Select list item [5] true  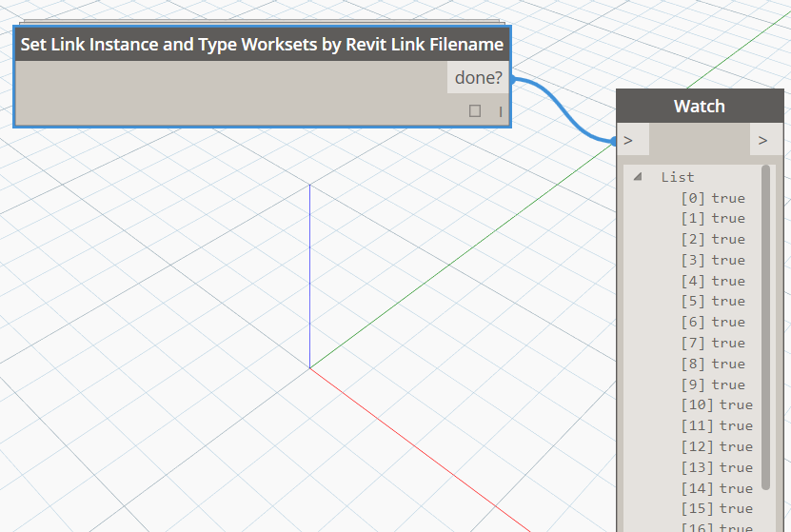[x=713, y=301]
